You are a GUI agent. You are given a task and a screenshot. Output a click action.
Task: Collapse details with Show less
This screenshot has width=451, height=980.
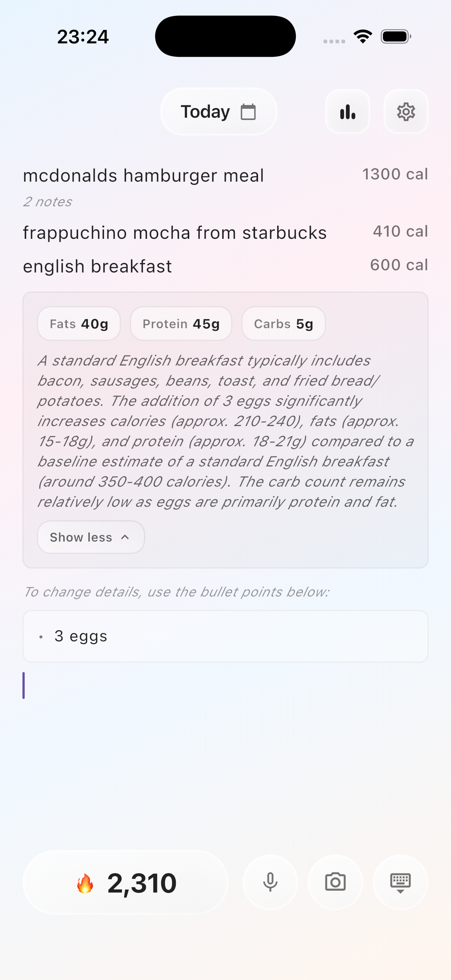click(90, 537)
